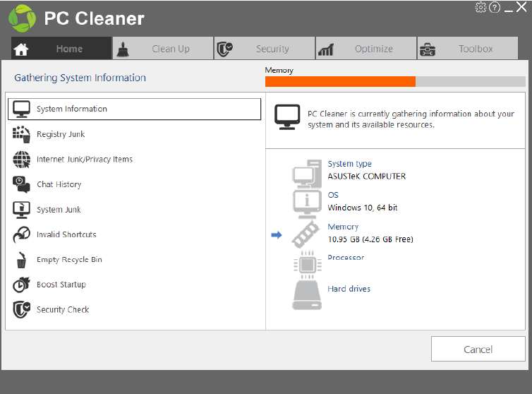Click the Hard drives label
Image resolution: width=532 pixels, height=394 pixels.
click(x=349, y=289)
